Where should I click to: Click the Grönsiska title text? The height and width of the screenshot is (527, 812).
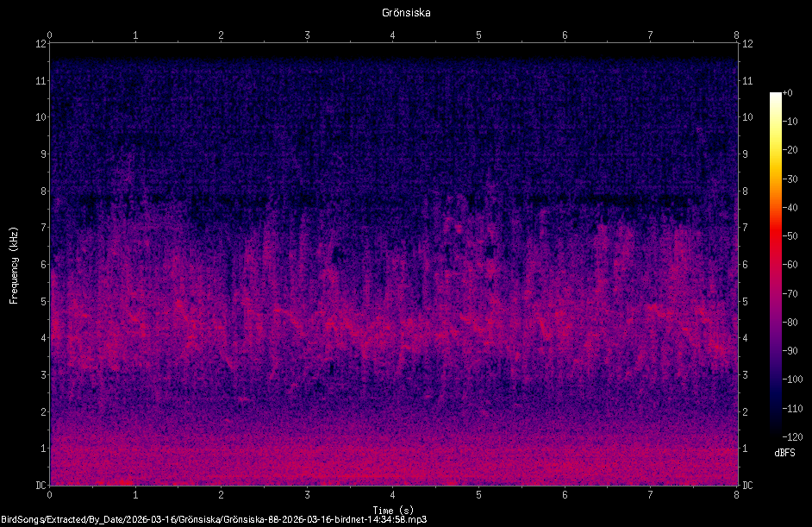[x=406, y=13]
